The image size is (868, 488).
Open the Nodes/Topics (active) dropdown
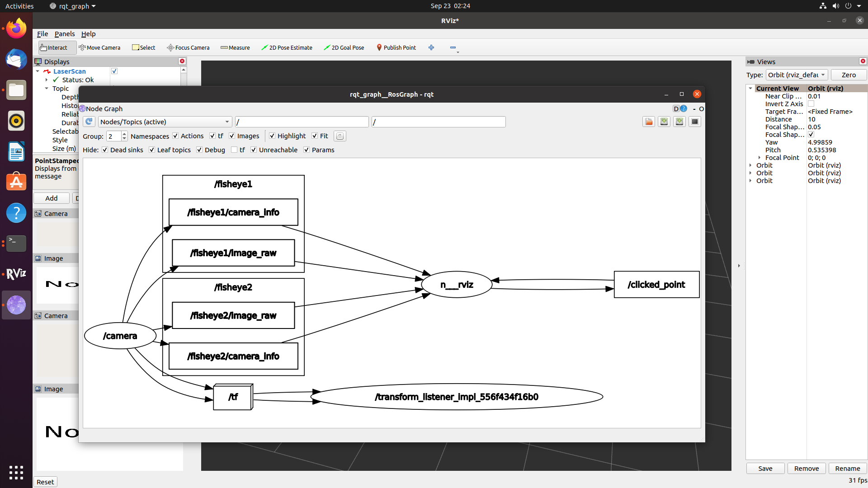(165, 122)
